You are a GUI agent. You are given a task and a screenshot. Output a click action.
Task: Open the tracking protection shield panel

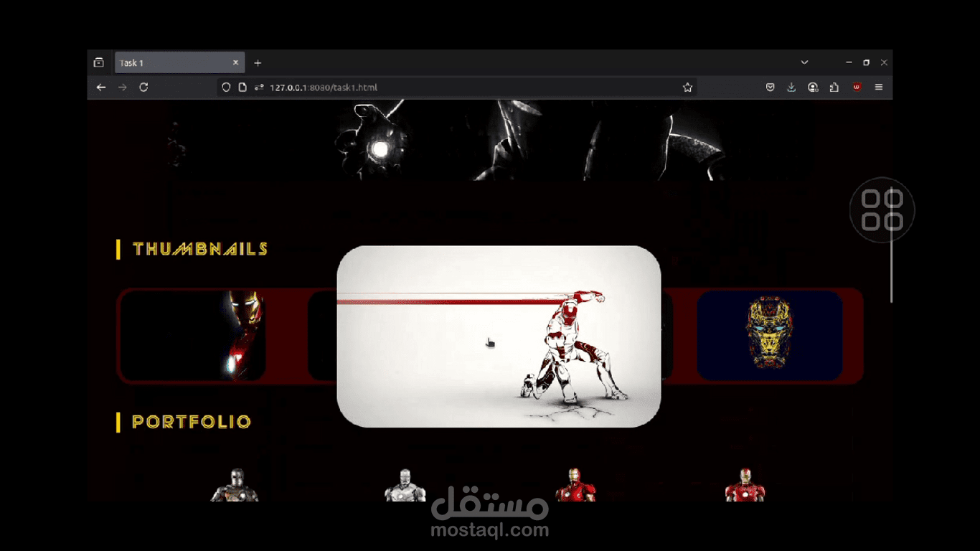(226, 88)
